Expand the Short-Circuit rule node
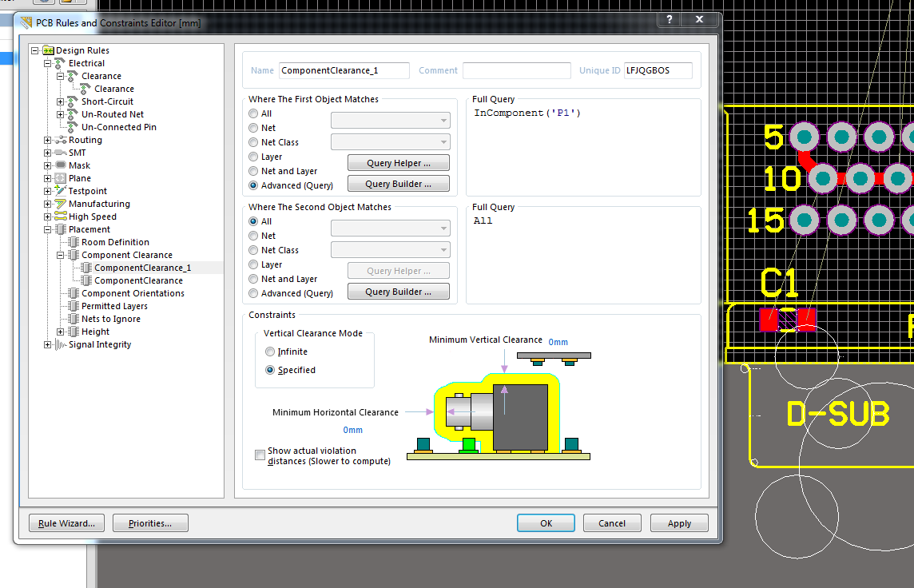914x588 pixels. pos(60,101)
